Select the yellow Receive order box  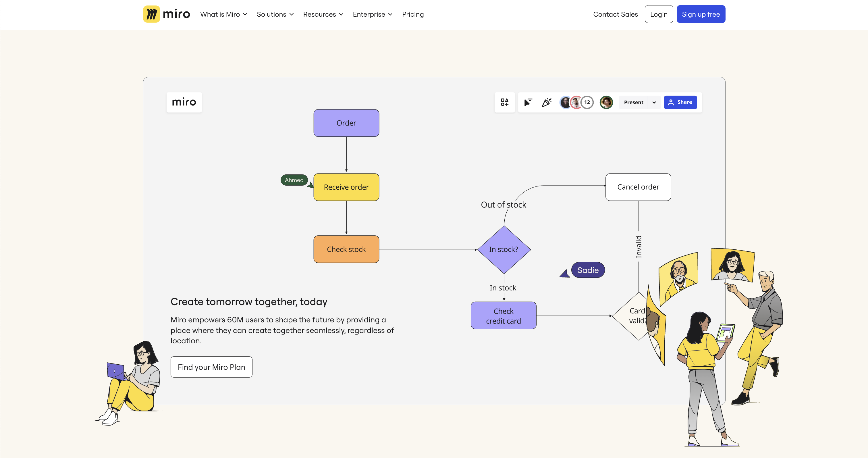point(346,187)
